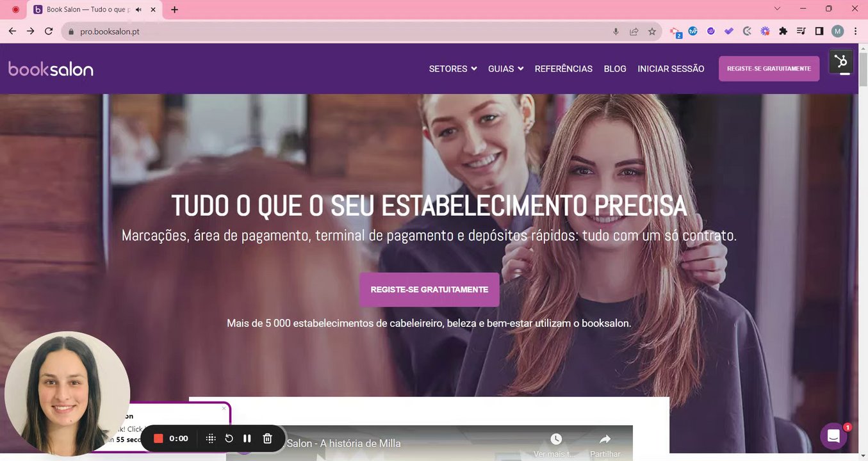Open the Extensions puzzle menu

(x=783, y=31)
